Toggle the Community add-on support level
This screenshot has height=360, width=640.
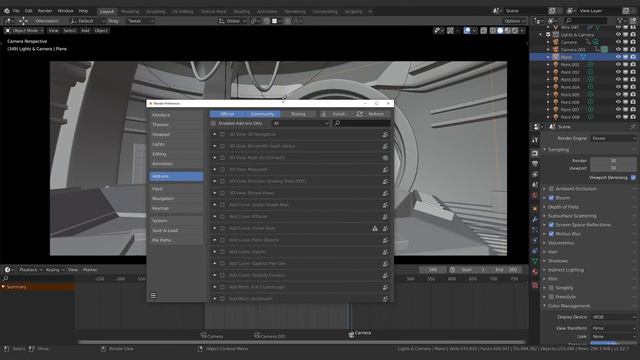262,114
